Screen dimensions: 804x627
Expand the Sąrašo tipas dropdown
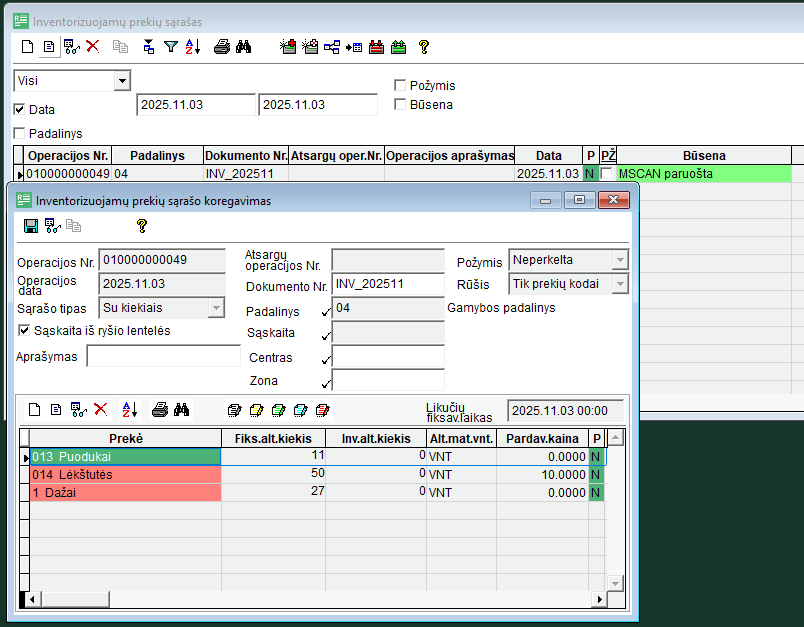[x=216, y=308]
